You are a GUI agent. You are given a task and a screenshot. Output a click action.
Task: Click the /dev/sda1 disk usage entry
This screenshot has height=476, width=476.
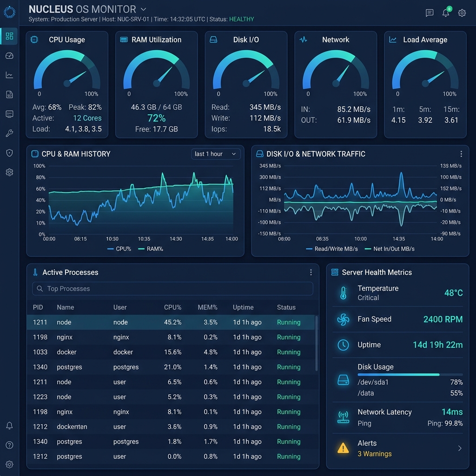pyautogui.click(x=410, y=382)
